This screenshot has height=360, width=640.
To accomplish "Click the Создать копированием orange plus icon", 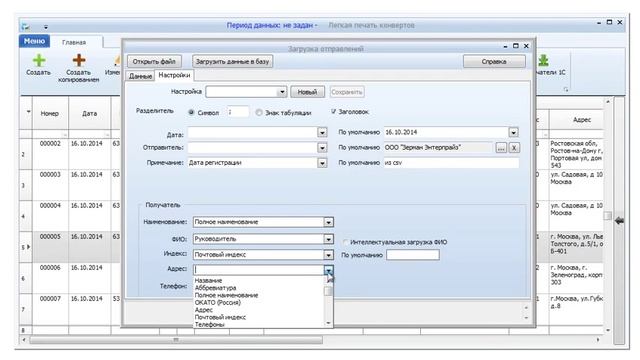I will click(78, 60).
